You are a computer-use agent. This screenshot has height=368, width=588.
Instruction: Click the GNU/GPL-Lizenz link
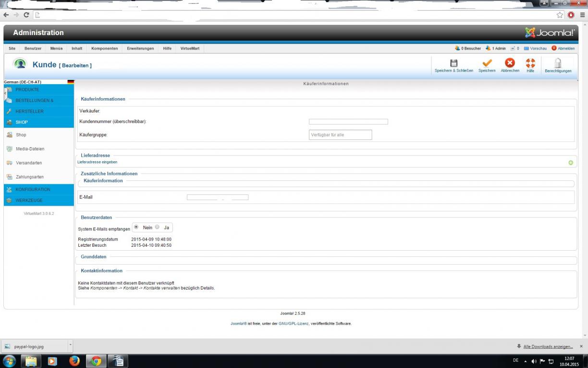tap(294, 324)
